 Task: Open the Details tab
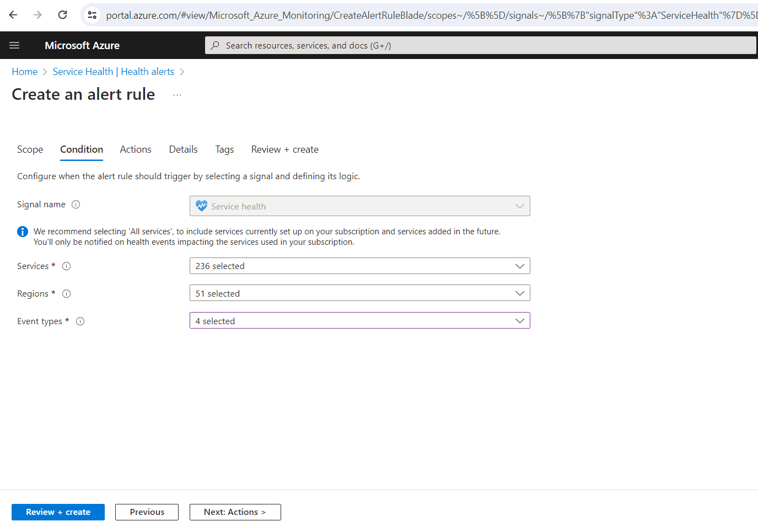(183, 149)
